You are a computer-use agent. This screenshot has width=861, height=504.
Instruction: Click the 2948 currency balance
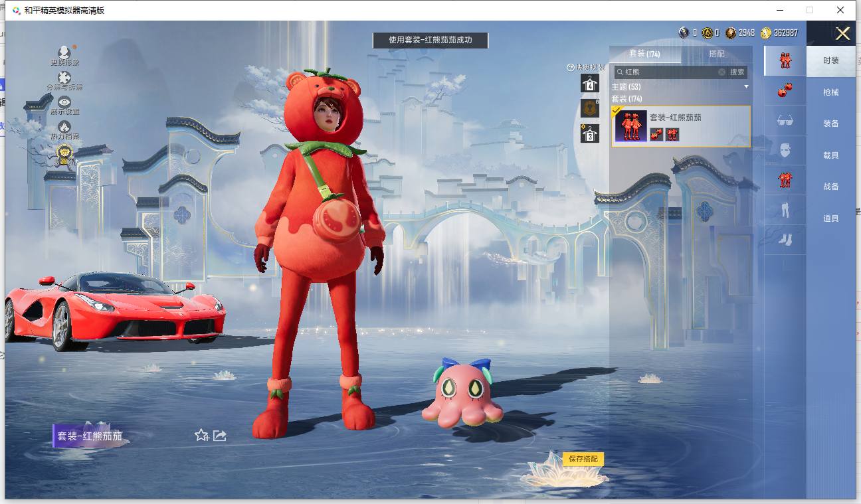pos(747,33)
